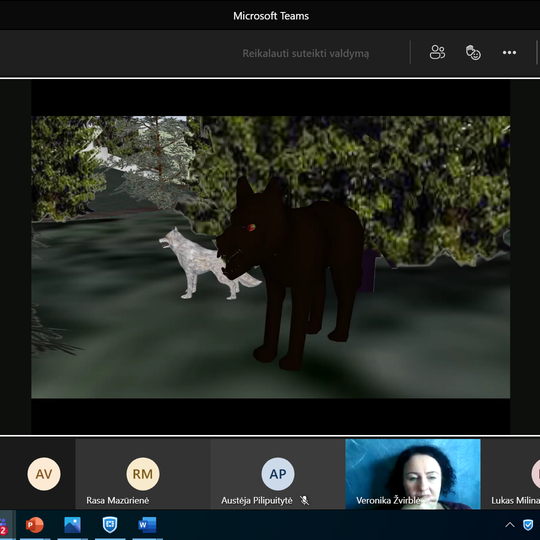This screenshot has width=540, height=540.
Task: Select Austėja Pilipuitytė participant tile
Action: point(278,474)
